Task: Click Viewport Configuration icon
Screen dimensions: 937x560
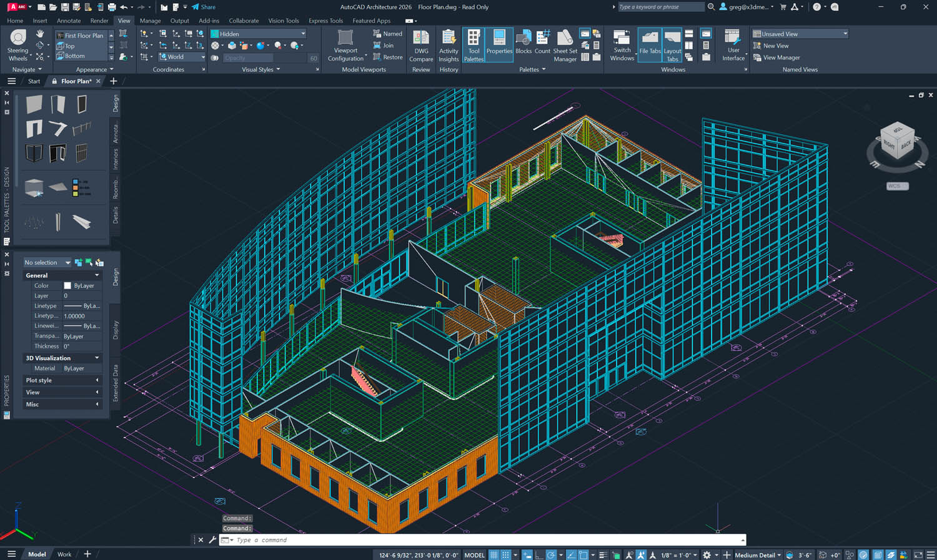Action: pos(345,45)
